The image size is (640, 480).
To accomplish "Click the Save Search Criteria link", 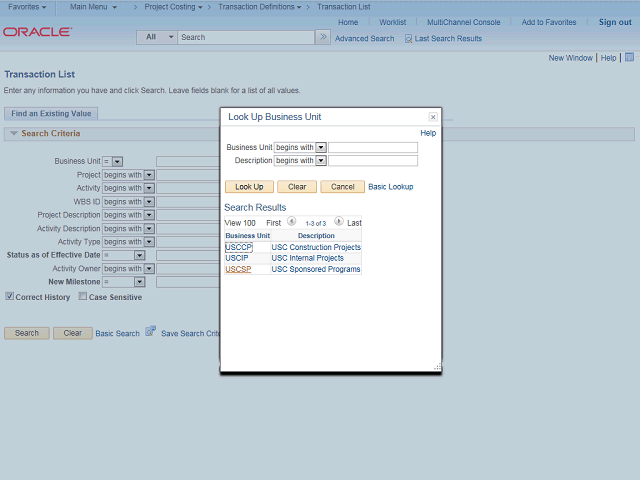I will [190, 334].
